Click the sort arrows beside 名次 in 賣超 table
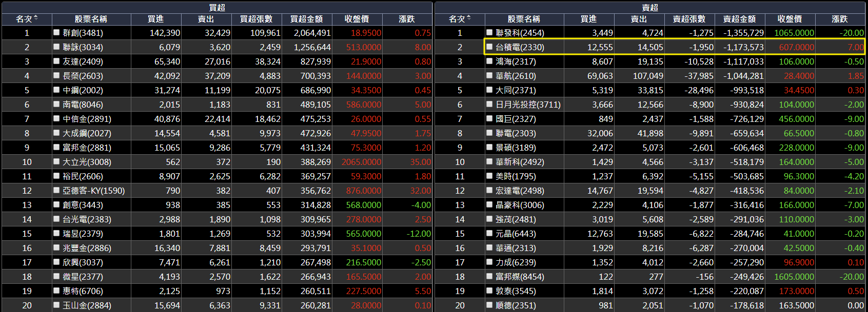The height and width of the screenshot is (312, 868). pos(469,18)
